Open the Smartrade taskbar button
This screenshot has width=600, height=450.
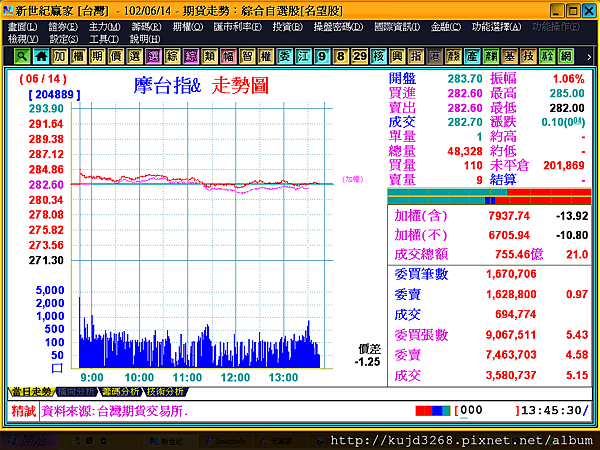pyautogui.click(x=225, y=441)
